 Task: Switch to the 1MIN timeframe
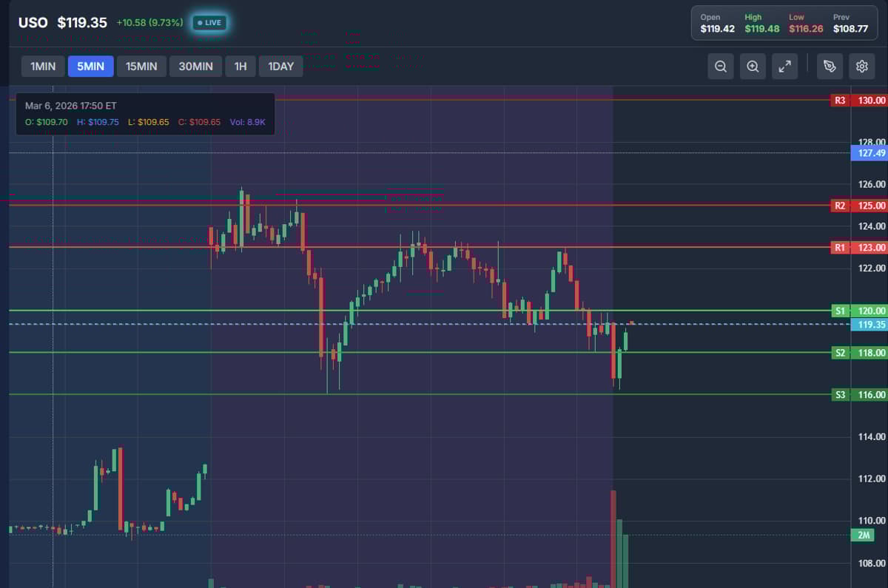coord(42,66)
